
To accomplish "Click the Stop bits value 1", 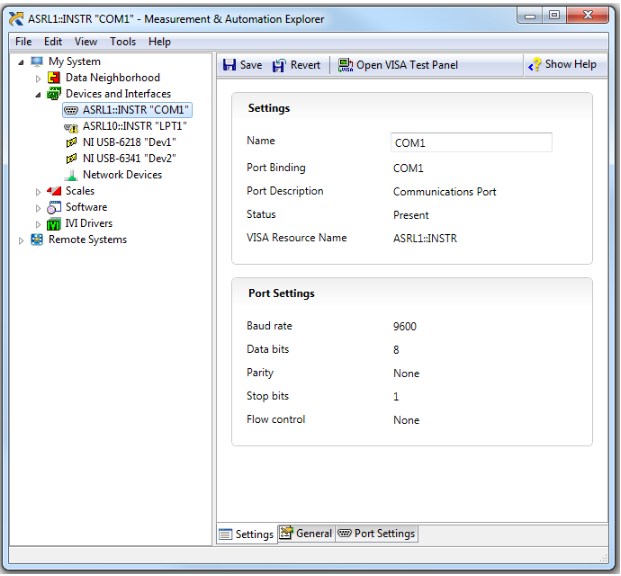I will point(396,397).
